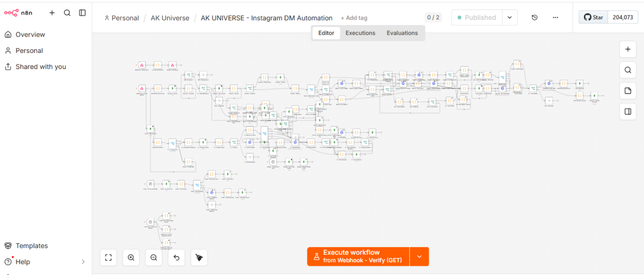Click the 0 / 2 counter badge
The image size is (644, 275).
pyautogui.click(x=433, y=17)
